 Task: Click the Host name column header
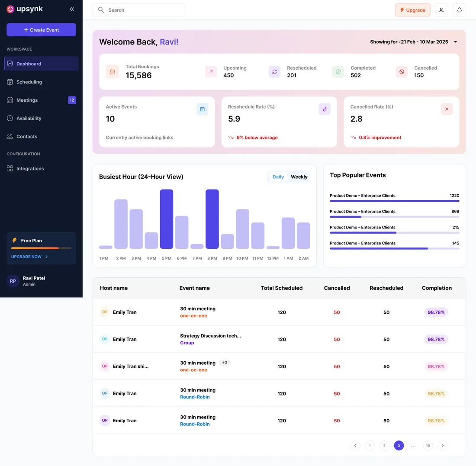[114, 288]
